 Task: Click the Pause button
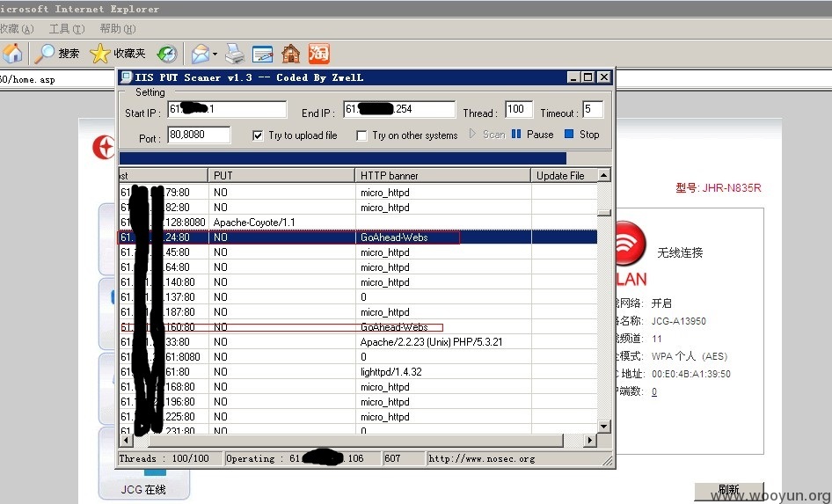(533, 135)
